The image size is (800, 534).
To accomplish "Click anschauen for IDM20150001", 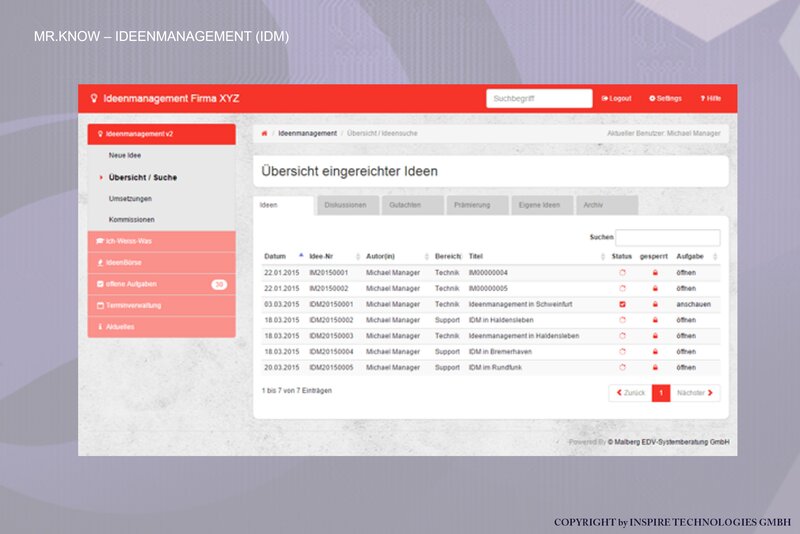I will pos(693,304).
